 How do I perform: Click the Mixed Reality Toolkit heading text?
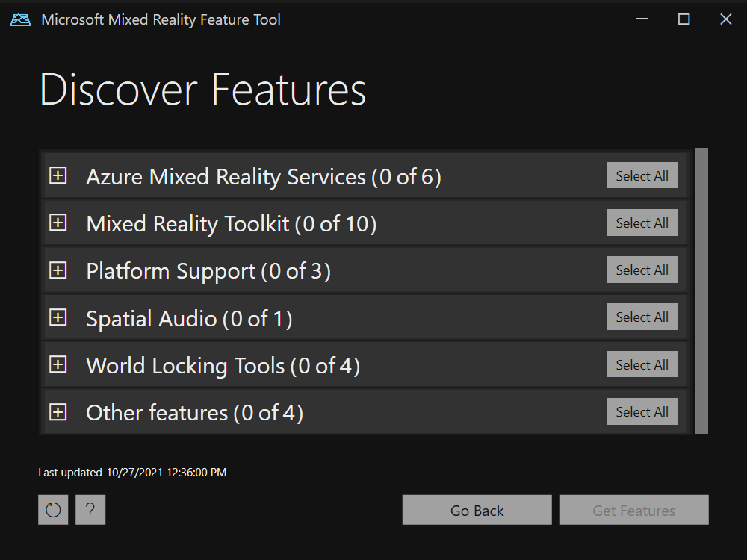coord(231,224)
